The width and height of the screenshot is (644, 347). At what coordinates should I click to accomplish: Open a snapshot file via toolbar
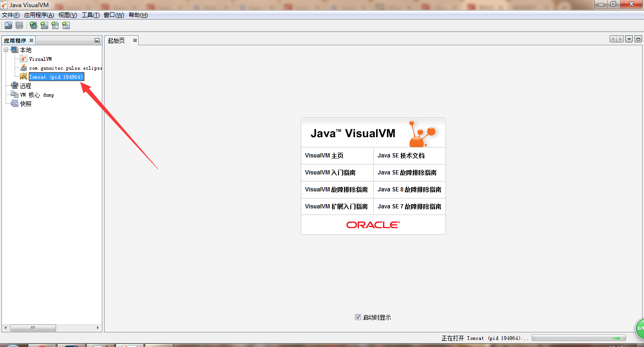8,25
